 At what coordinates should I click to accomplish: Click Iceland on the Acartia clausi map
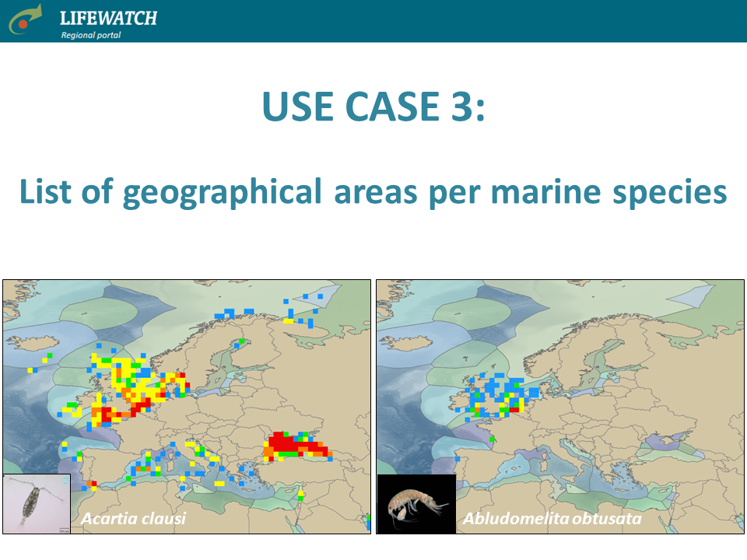pyautogui.click(x=25, y=344)
